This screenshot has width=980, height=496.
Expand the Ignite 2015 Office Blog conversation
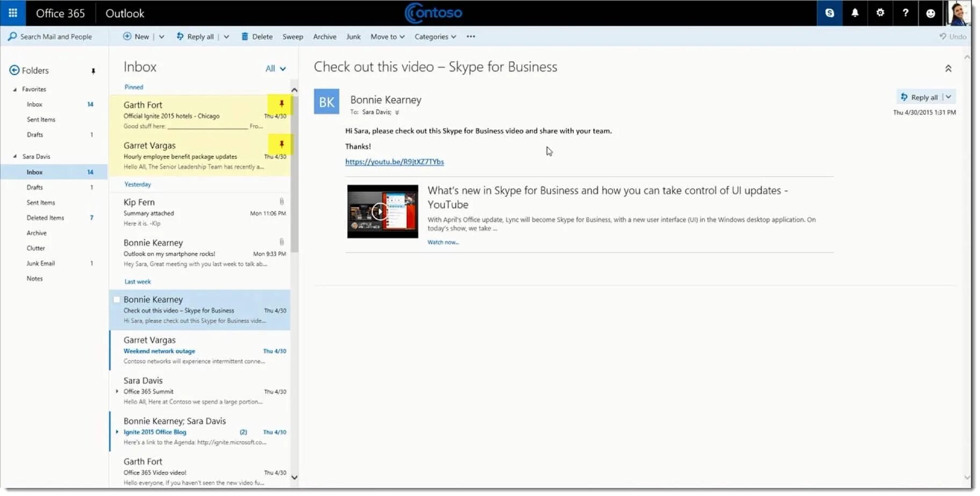pyautogui.click(x=117, y=432)
